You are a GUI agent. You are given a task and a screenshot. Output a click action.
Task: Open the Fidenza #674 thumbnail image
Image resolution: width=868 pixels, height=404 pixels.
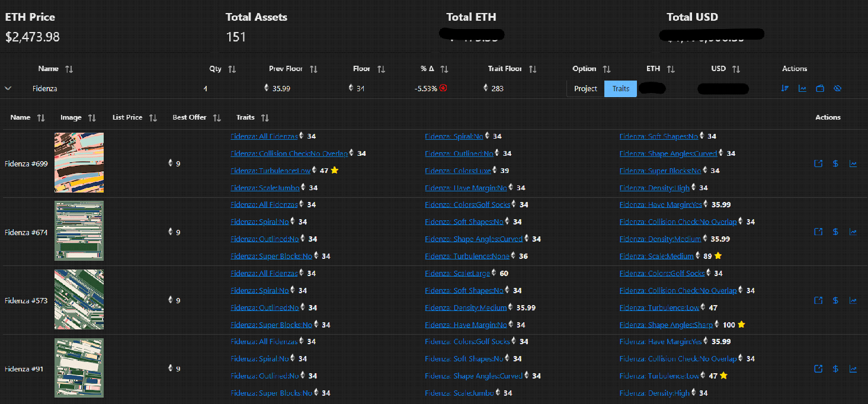point(79,231)
